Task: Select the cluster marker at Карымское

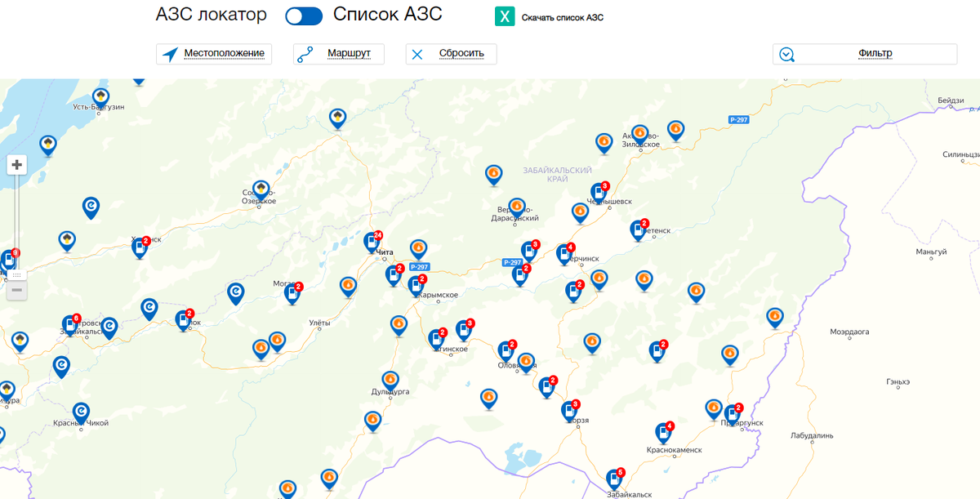Action: point(416,287)
